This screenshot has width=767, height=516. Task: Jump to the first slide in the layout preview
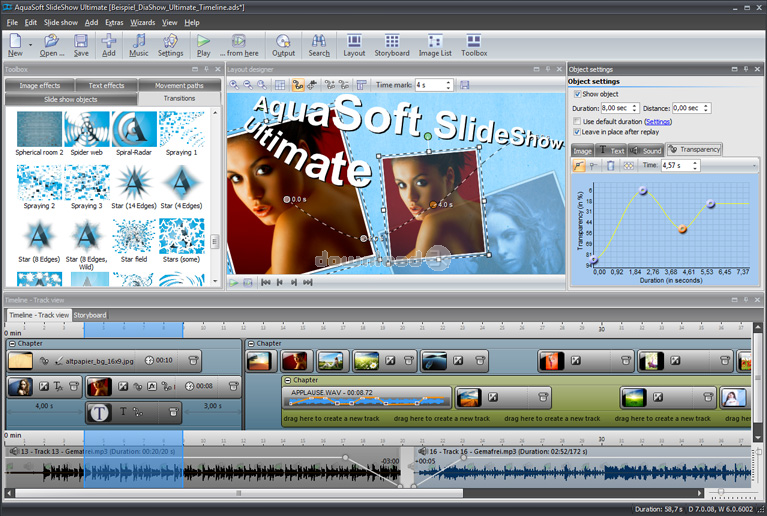[266, 283]
